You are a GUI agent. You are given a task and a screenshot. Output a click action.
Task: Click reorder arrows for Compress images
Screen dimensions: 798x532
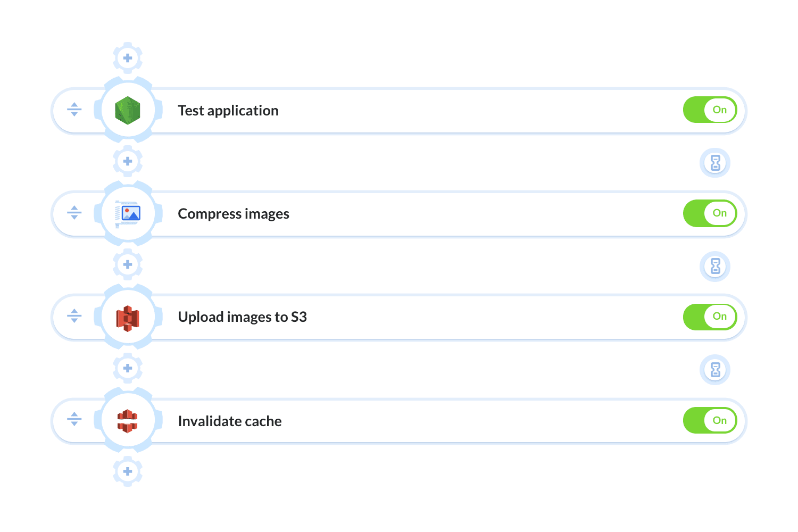tap(74, 213)
